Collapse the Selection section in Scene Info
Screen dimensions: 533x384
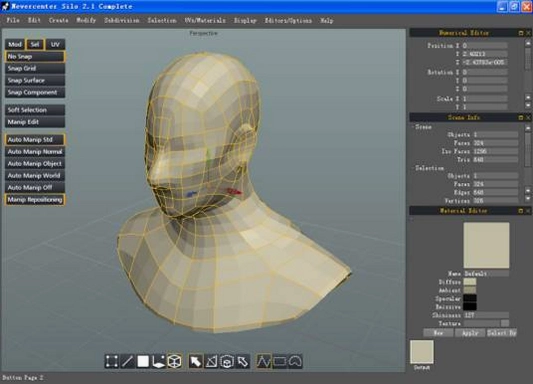[413, 168]
